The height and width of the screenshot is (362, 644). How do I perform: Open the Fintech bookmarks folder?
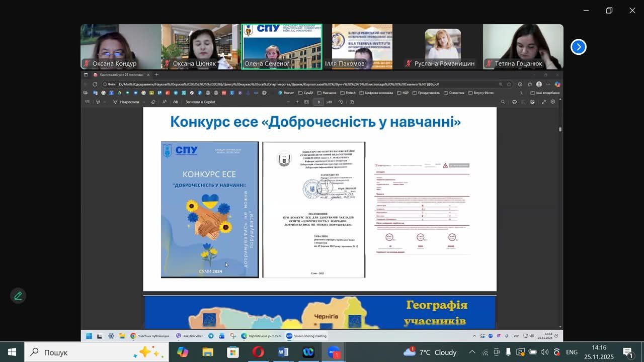point(348,93)
